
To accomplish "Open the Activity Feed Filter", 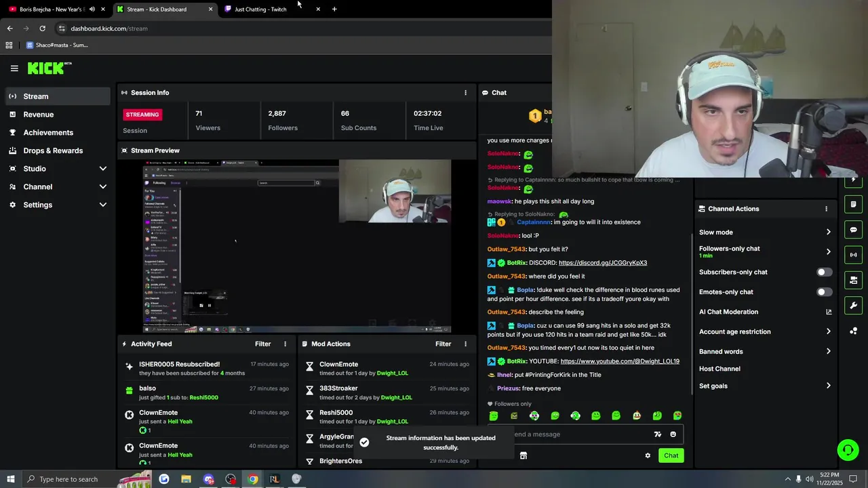I will [x=262, y=344].
